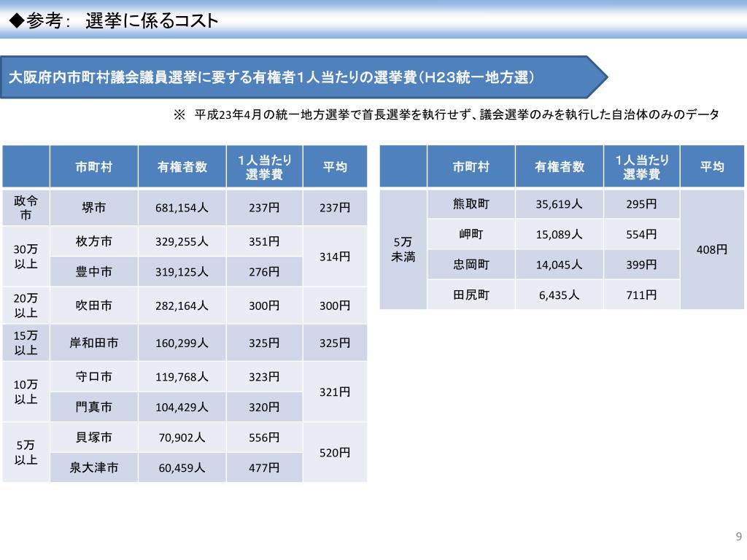Click the 477円 cell

tap(264, 467)
